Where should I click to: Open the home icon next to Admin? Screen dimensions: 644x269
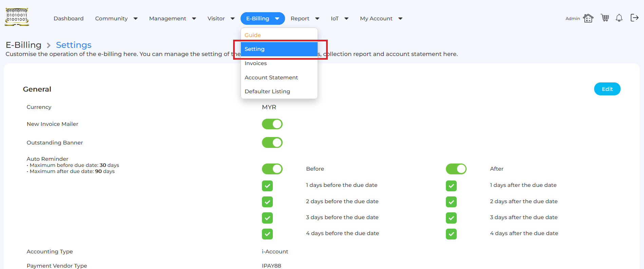point(588,18)
